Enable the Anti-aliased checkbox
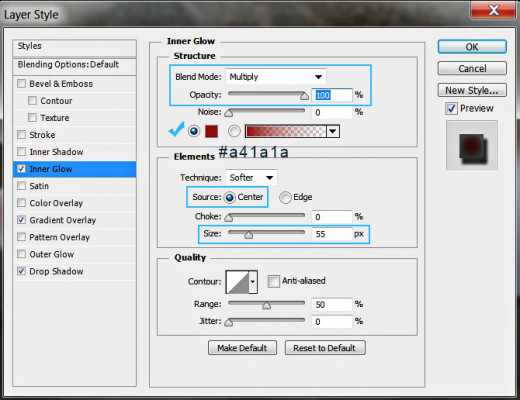 click(273, 281)
